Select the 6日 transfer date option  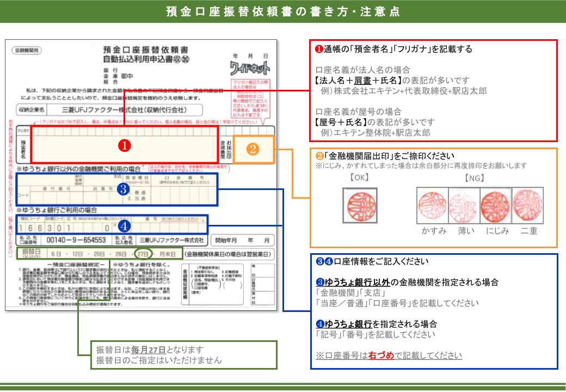click(x=56, y=254)
